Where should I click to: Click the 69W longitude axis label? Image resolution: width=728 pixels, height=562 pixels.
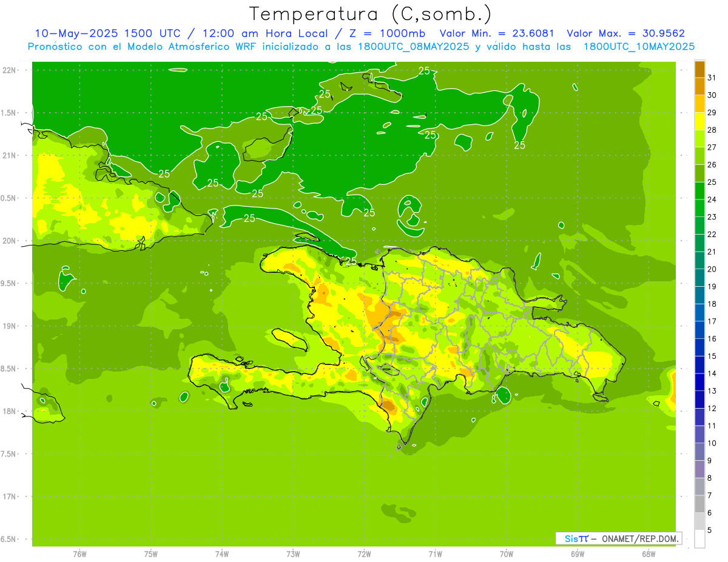[x=577, y=554]
